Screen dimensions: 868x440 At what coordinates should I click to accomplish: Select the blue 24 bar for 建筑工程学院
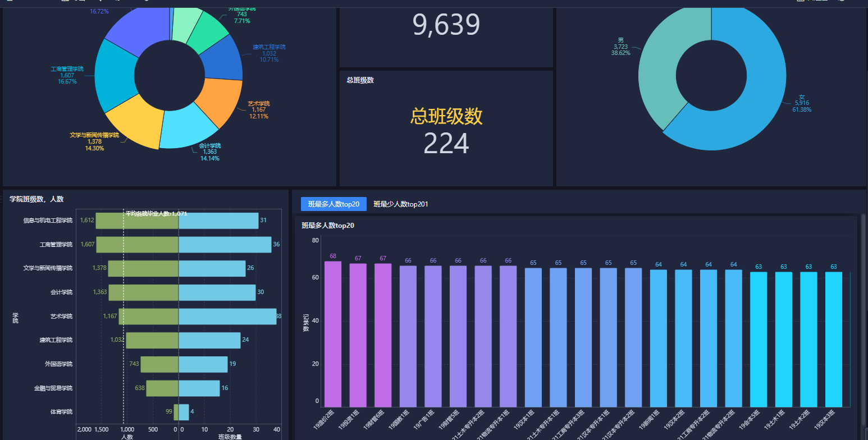point(209,340)
